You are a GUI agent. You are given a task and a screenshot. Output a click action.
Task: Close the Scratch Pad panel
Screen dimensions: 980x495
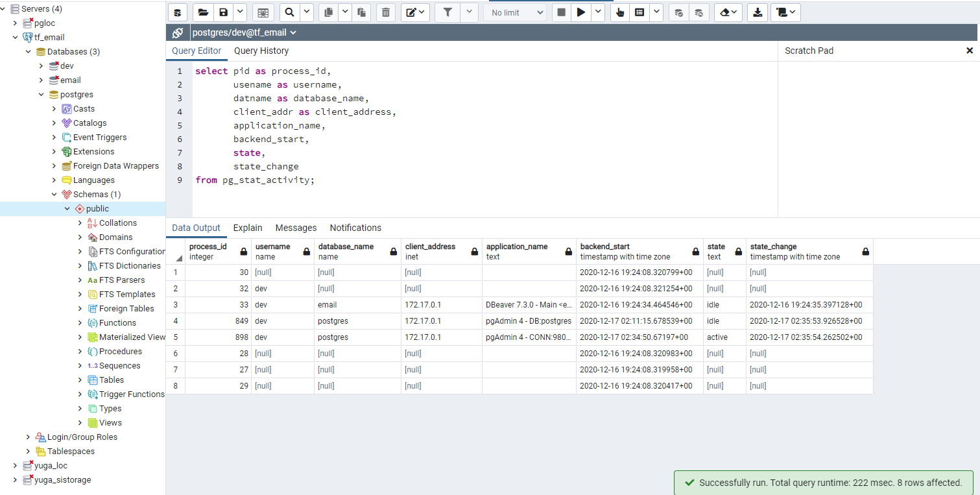970,51
